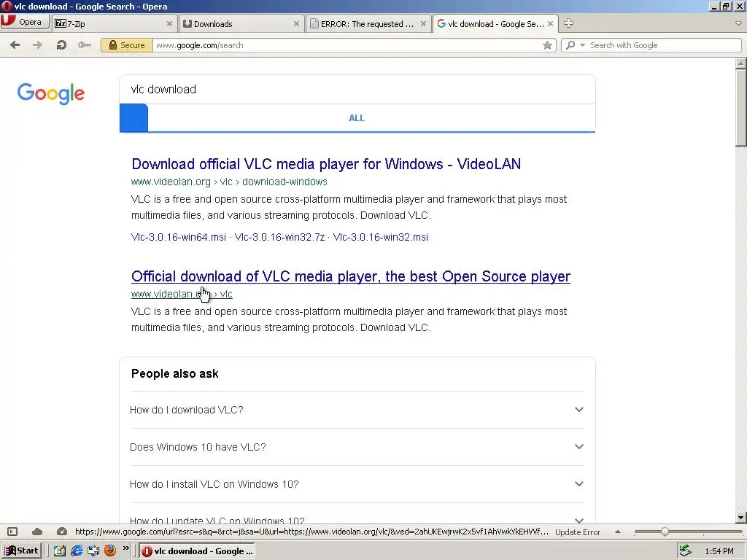Click the 1:54 PM system clock
The width and height of the screenshot is (747, 560).
click(719, 551)
